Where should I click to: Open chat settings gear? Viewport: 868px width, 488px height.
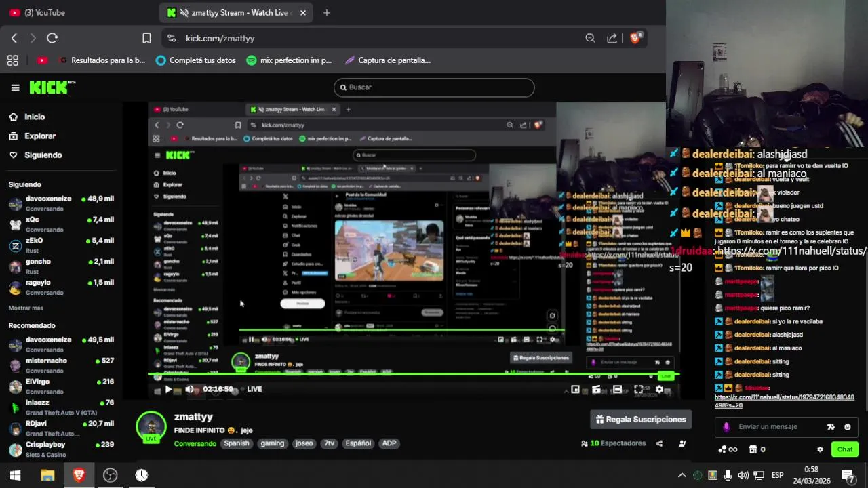pyautogui.click(x=820, y=449)
